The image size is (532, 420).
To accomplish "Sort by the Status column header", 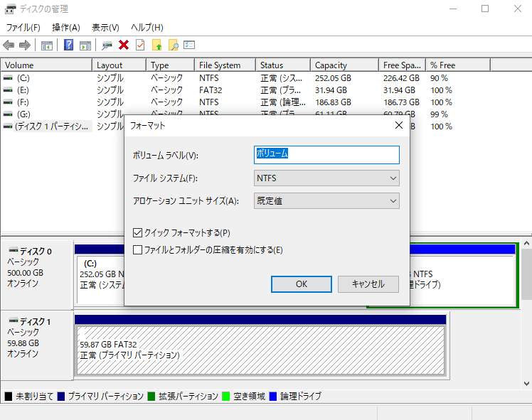I will point(283,65).
